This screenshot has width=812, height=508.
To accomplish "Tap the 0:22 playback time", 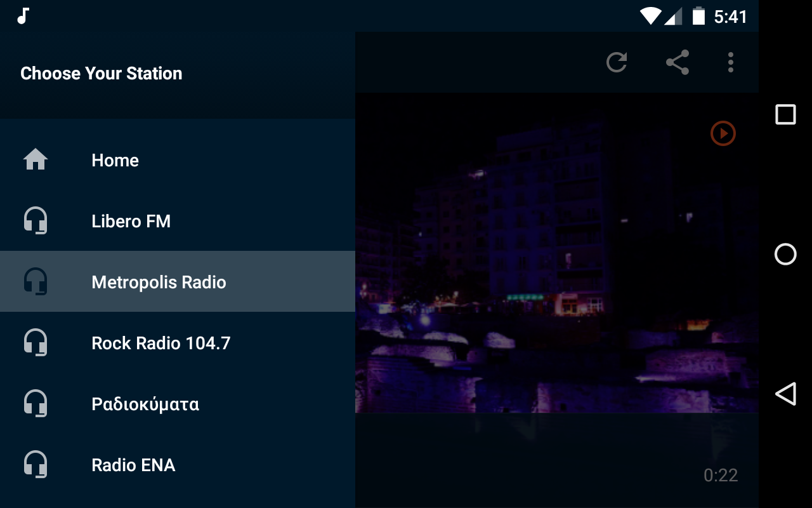I will (721, 475).
